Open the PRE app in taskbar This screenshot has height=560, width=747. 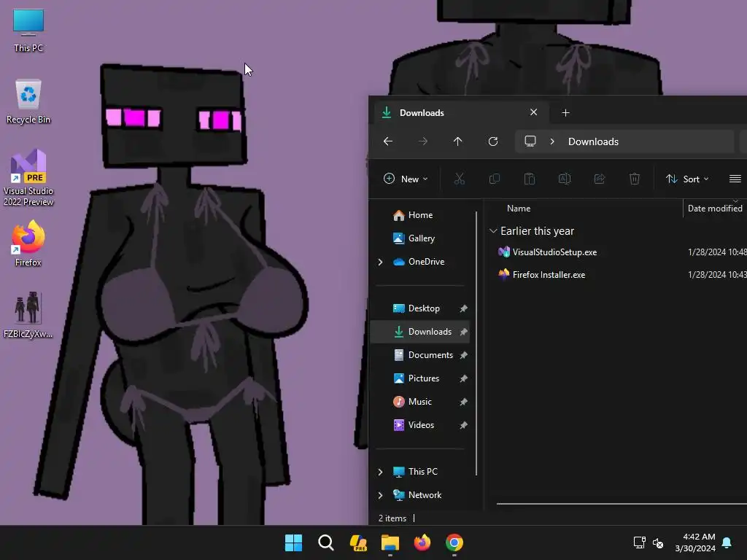tap(357, 542)
